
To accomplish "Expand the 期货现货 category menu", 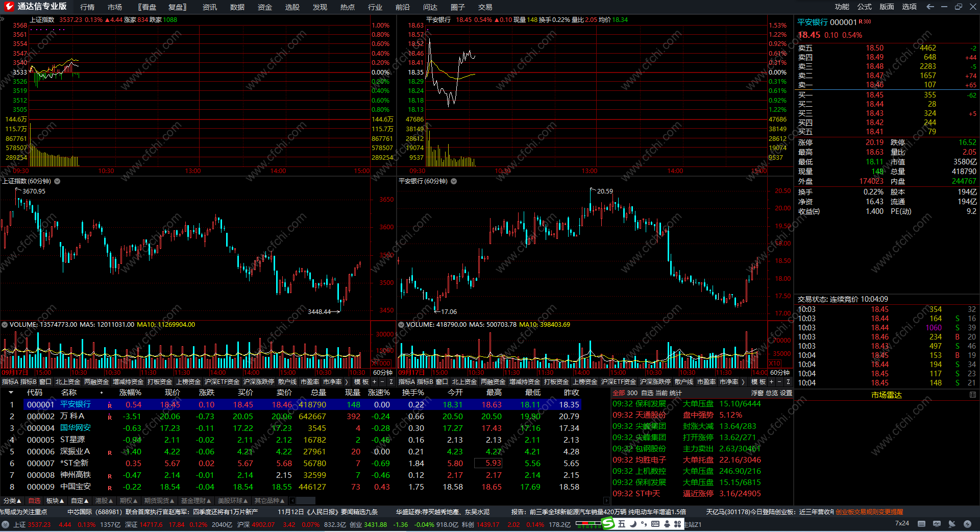I will click(159, 501).
